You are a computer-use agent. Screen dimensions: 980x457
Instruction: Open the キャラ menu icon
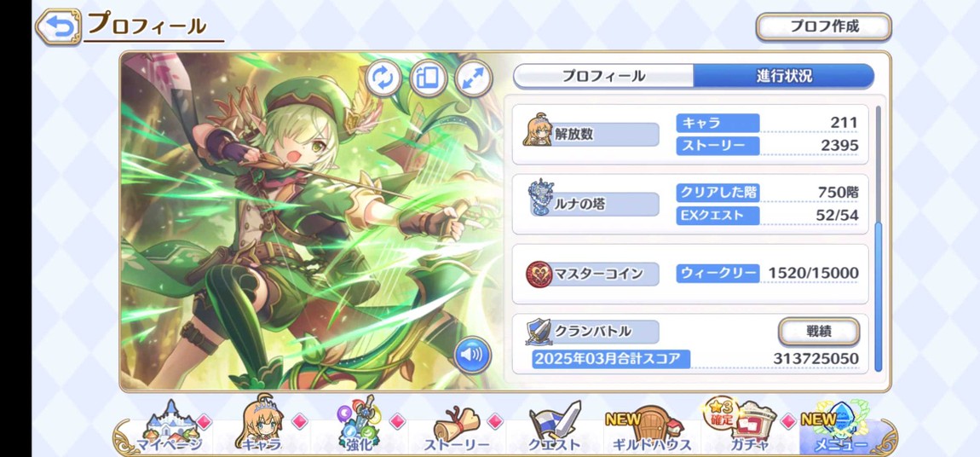point(262,427)
